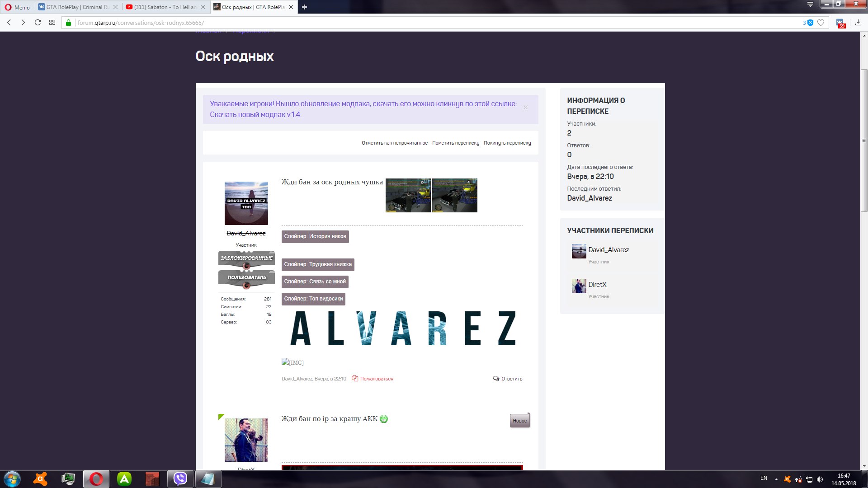Open VK extension showing 59 notifications
The image size is (868, 488).
point(840,23)
